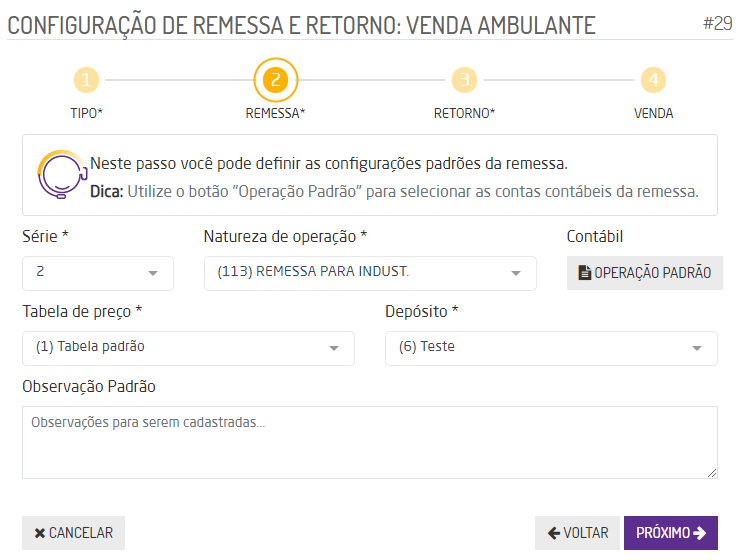The image size is (740, 560).
Task: Go to step 3 RETORNO circle
Action: (464, 80)
